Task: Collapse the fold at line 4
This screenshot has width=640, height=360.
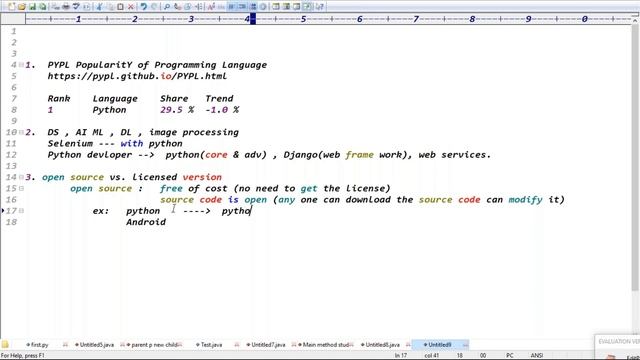Action: (21, 65)
